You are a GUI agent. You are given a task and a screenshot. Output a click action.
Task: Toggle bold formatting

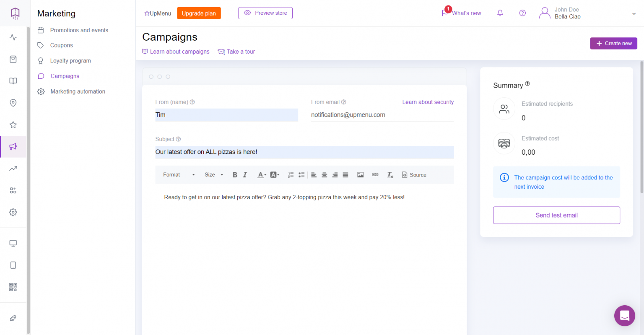point(235,174)
